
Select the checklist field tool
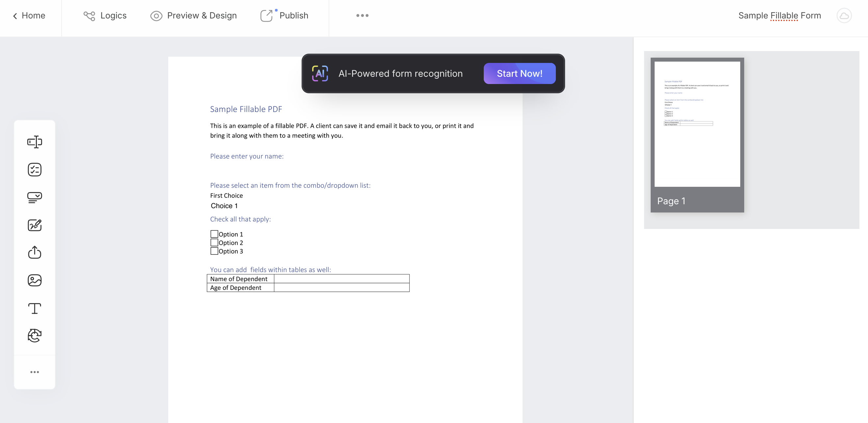coord(34,170)
